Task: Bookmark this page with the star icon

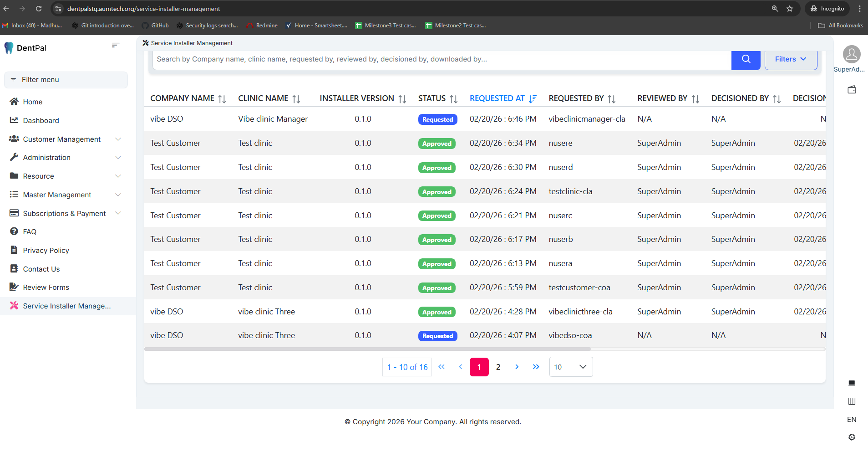Action: [x=790, y=9]
